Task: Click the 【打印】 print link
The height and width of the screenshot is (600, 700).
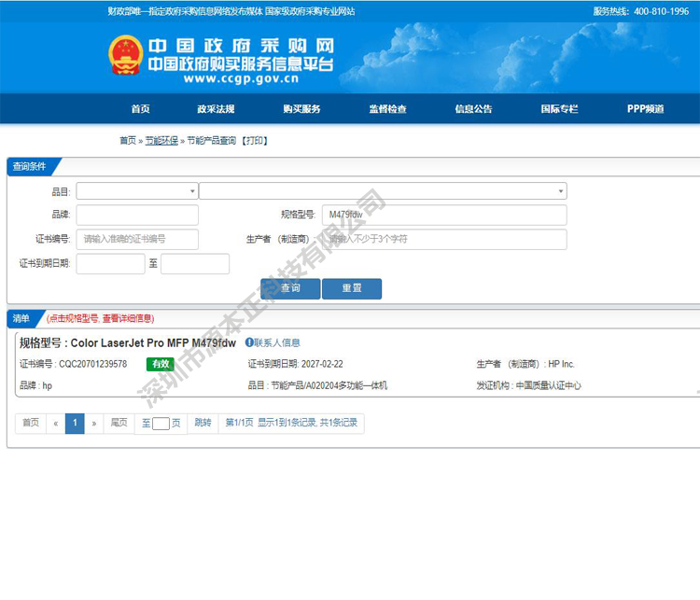Action: [x=255, y=141]
